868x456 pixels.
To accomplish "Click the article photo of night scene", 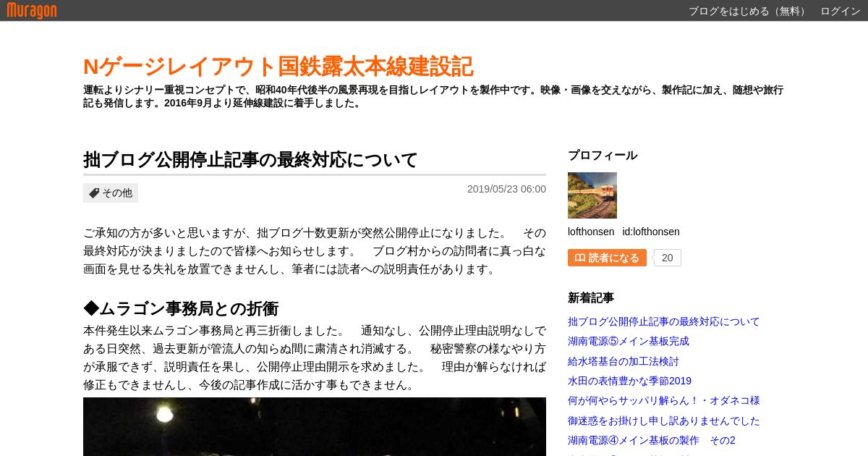I will (315, 426).
